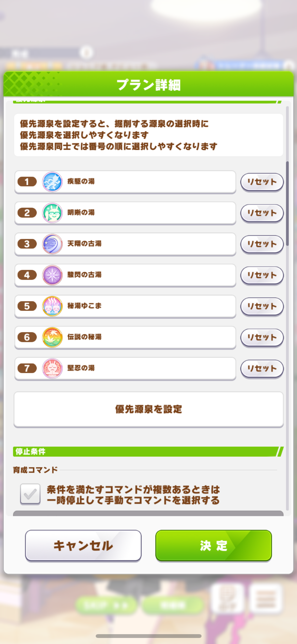Viewport: 297px width, 644px height.
Task: Confirm with the green 決定 button
Action: (x=213, y=546)
